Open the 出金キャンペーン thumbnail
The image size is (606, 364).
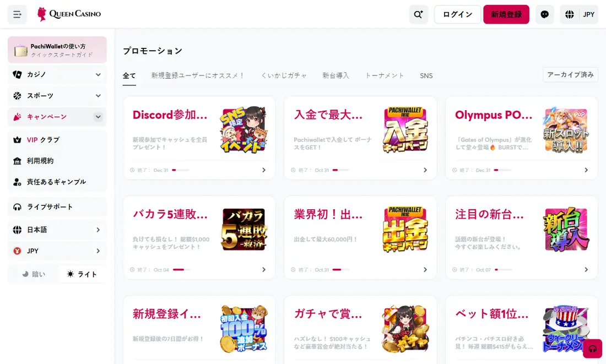click(405, 229)
